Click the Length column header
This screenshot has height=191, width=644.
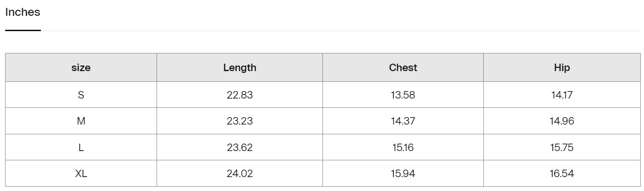click(x=240, y=68)
